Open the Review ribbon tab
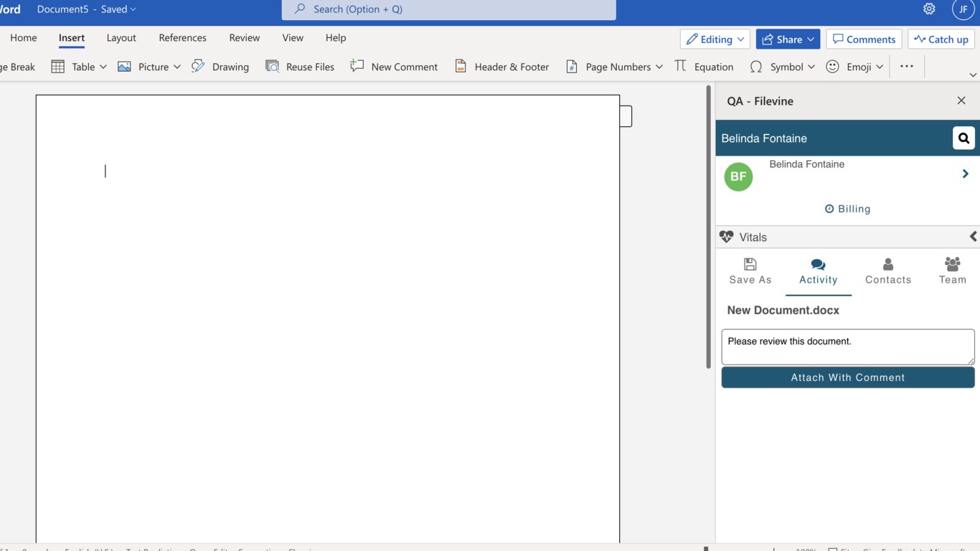The height and width of the screenshot is (551, 980). coord(245,38)
